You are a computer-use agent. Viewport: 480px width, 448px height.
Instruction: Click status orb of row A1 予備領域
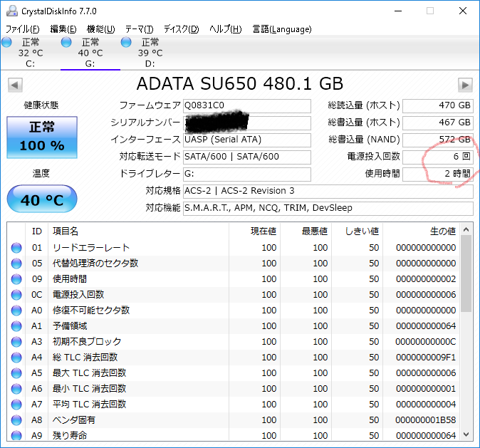tap(16, 325)
